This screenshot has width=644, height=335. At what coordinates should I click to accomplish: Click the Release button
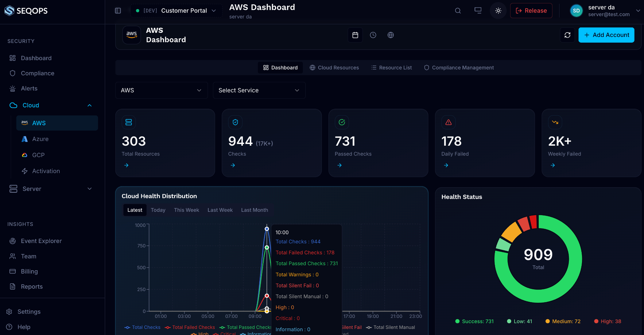(x=531, y=11)
